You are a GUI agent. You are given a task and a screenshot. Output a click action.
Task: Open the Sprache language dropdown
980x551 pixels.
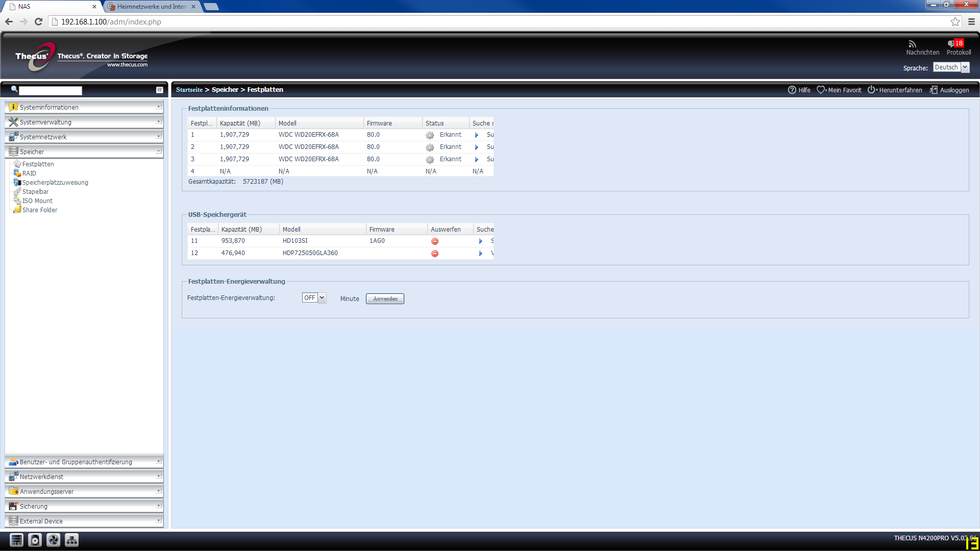965,67
